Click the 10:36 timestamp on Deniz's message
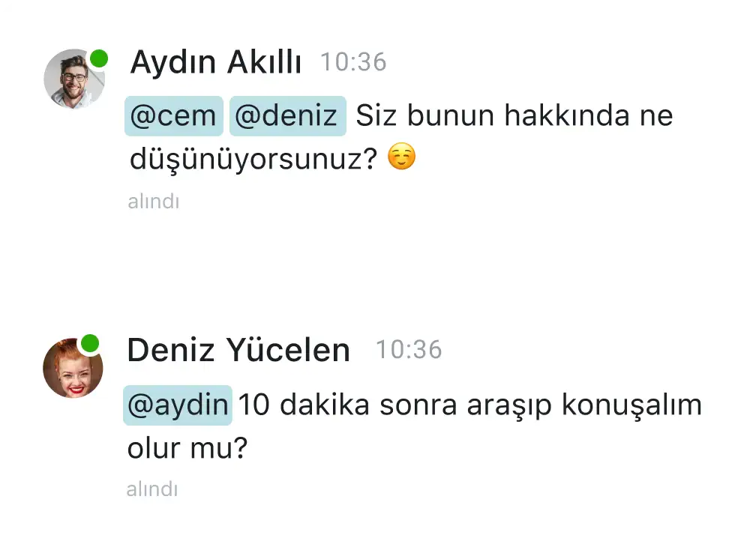 (x=409, y=350)
